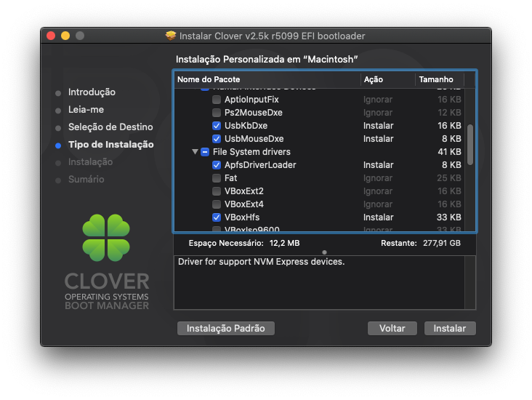Click the Driver for support NVM Express description
Screen dimensions: 532x400
coord(261,262)
